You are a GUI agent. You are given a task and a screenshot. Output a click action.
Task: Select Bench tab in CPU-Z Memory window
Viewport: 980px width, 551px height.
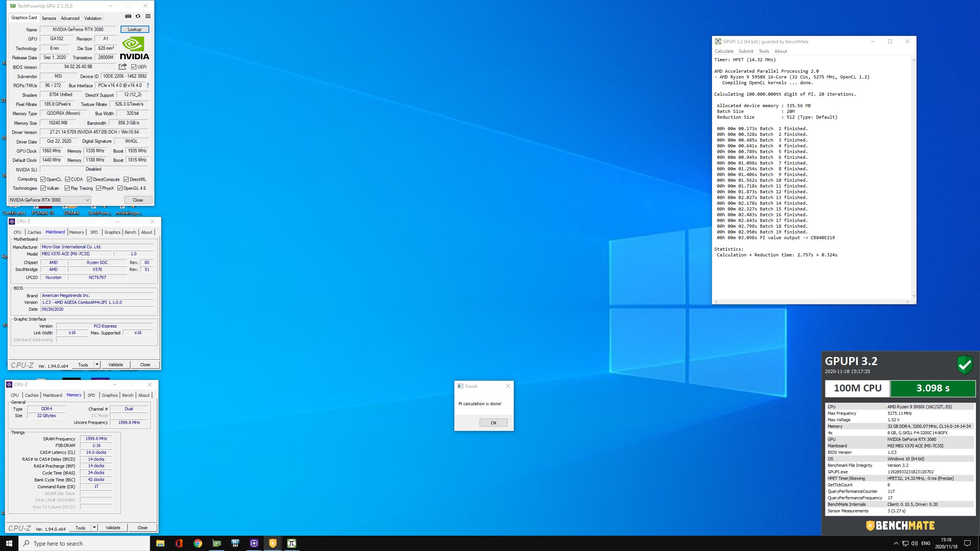(x=127, y=395)
